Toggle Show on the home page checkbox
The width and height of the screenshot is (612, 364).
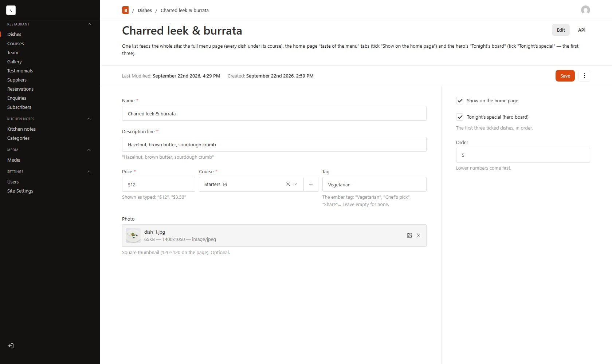(460, 100)
